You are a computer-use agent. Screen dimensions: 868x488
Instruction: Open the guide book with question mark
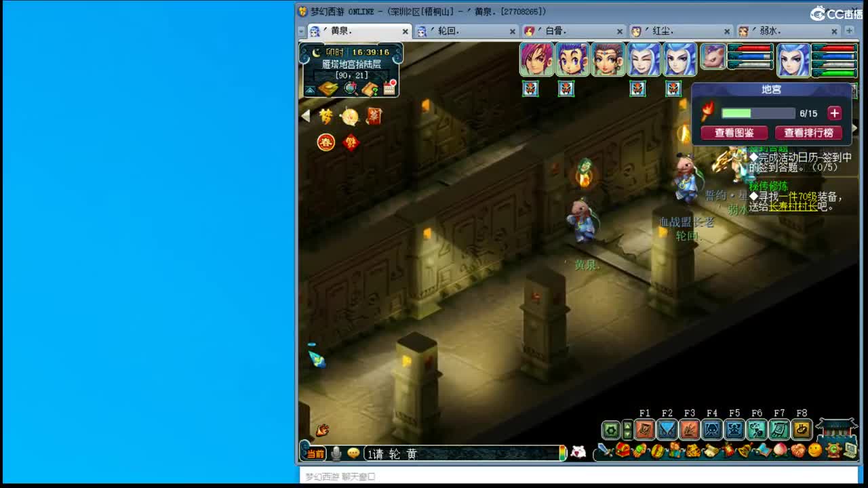pyautogui.click(x=370, y=89)
